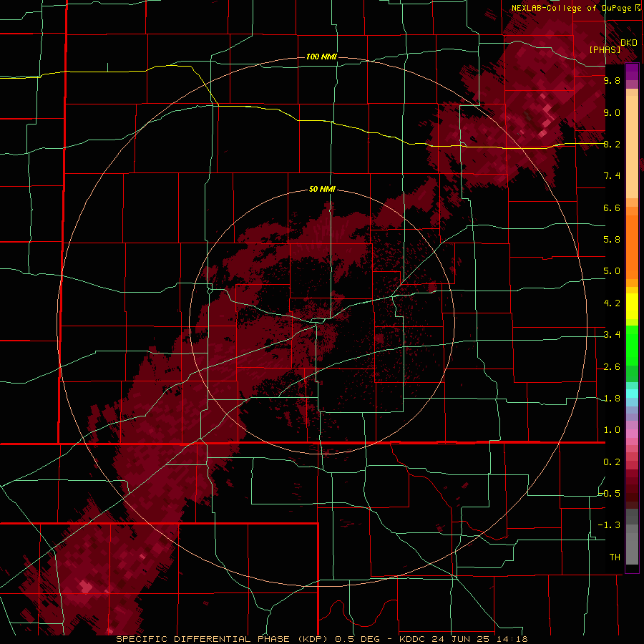The image size is (644, 644).
Task: Click the [PHAS] units label
Action: (605, 49)
